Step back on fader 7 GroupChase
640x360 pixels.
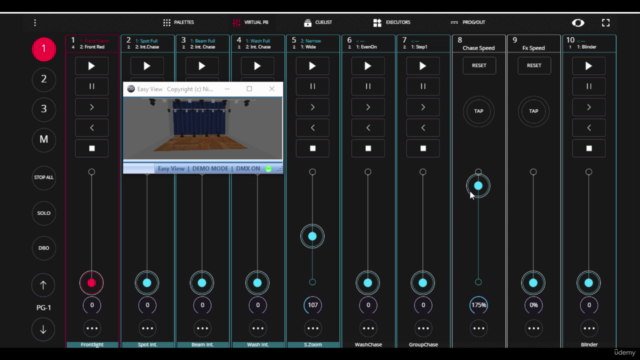tap(423, 128)
